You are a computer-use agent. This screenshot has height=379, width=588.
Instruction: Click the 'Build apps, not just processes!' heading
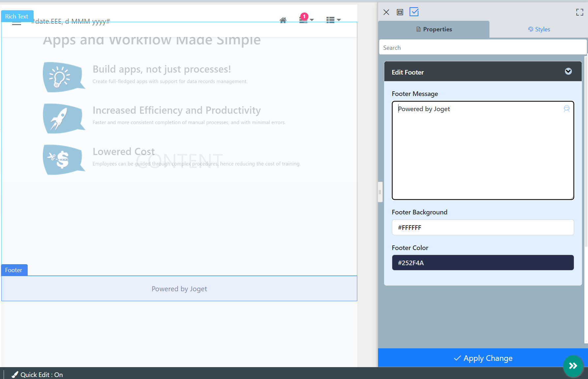[162, 69]
